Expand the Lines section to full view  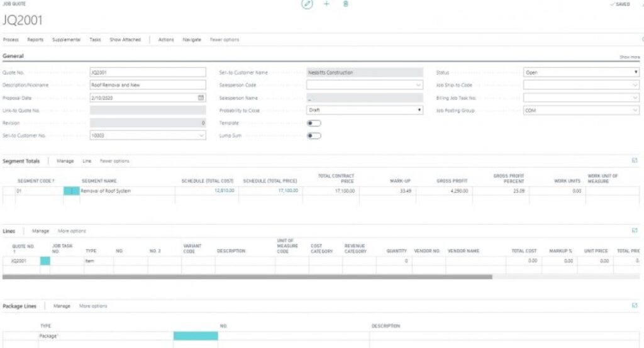634,231
